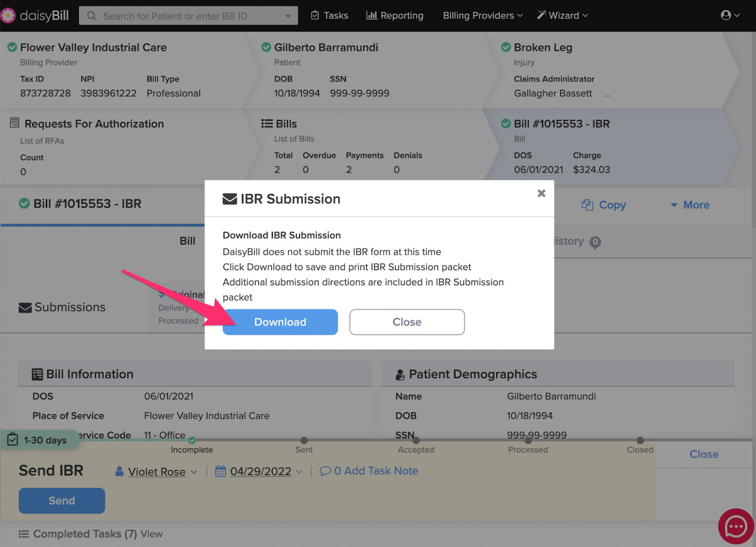Download the IBR Submission packet
The image size is (756, 547).
point(280,322)
